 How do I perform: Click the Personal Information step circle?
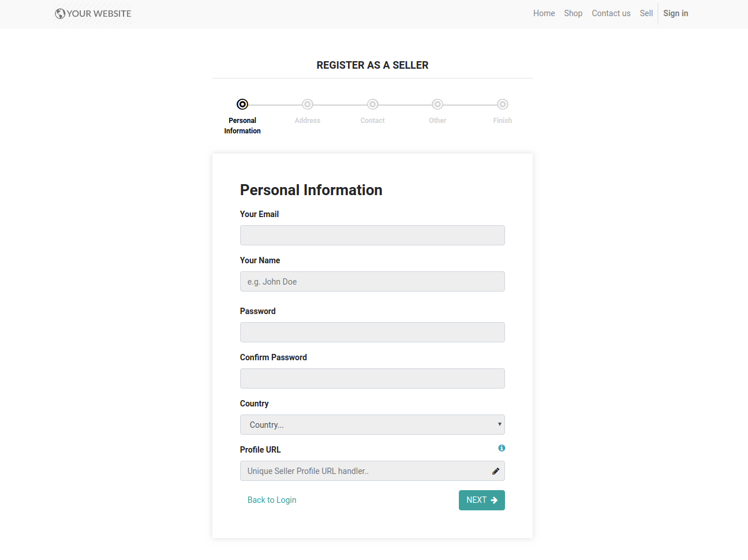coord(242,104)
